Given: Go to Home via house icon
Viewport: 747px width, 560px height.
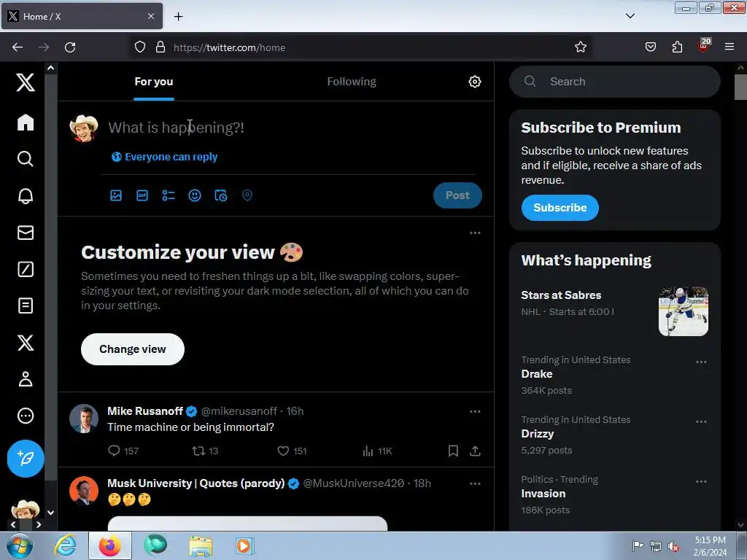Looking at the screenshot, I should click(x=26, y=122).
